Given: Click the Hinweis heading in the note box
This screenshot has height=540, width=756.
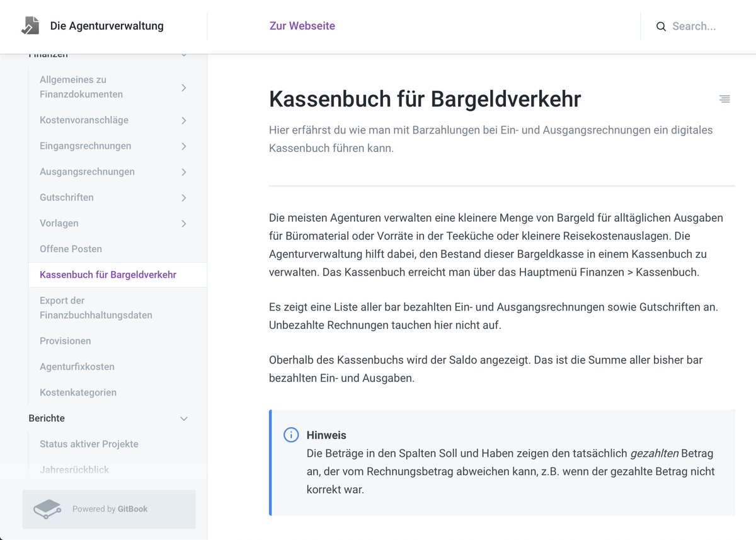Looking at the screenshot, I should [x=326, y=435].
